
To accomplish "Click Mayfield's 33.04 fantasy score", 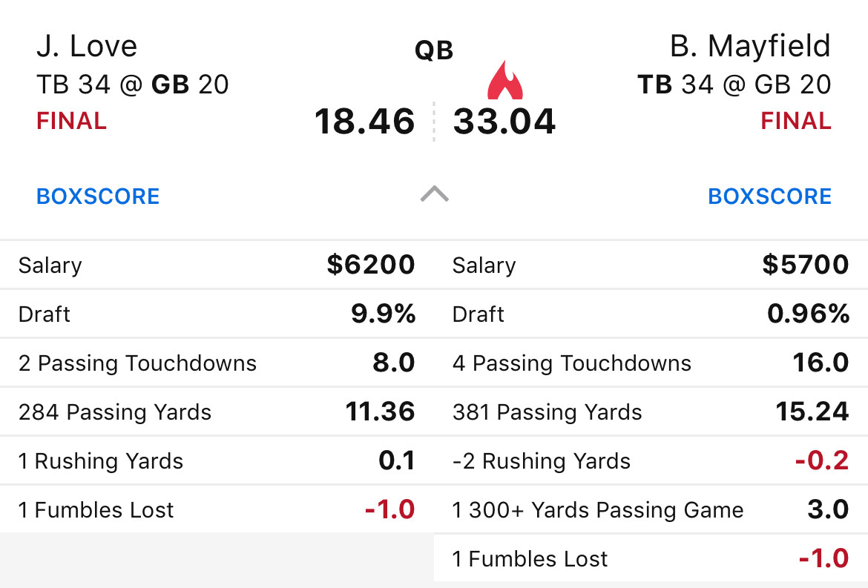I will tap(504, 122).
